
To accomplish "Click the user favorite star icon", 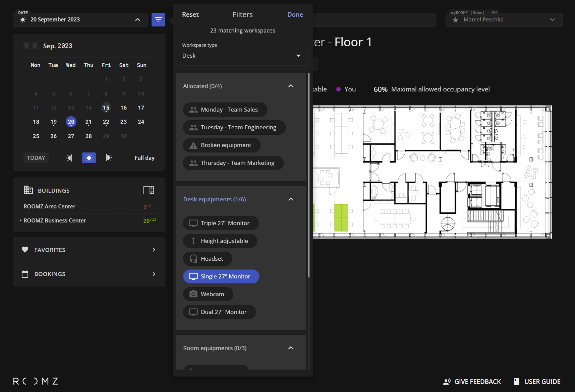I will pos(455,20).
